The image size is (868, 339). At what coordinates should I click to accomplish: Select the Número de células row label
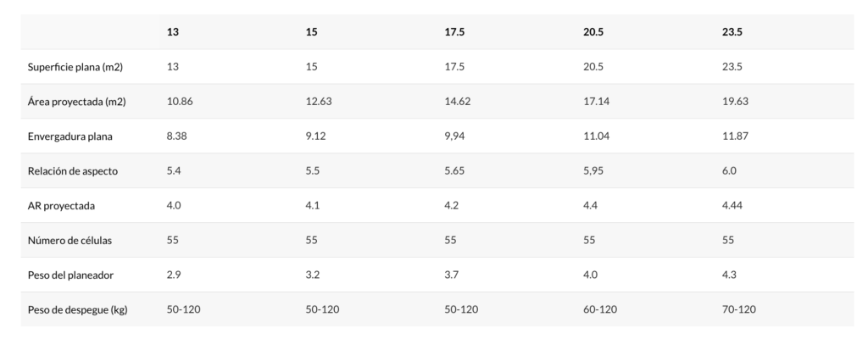click(x=70, y=241)
